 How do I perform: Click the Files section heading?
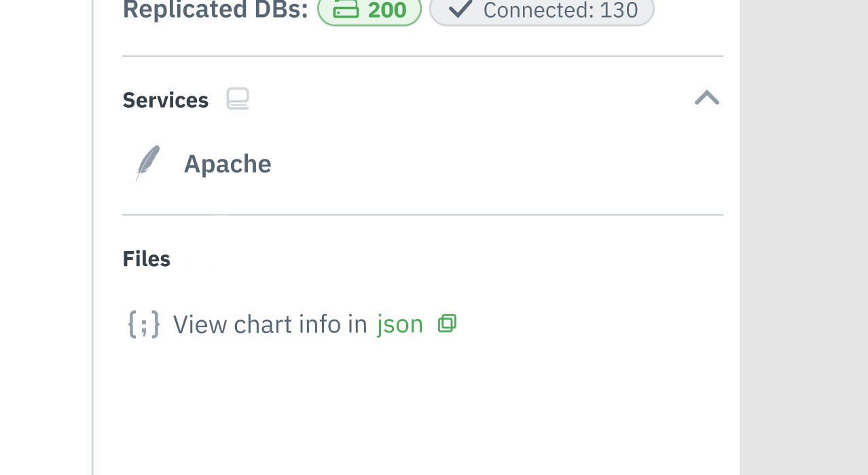tap(146, 258)
